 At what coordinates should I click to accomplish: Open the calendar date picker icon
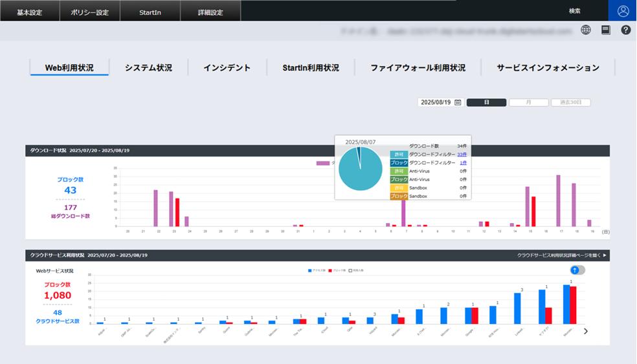pyautogui.click(x=458, y=102)
